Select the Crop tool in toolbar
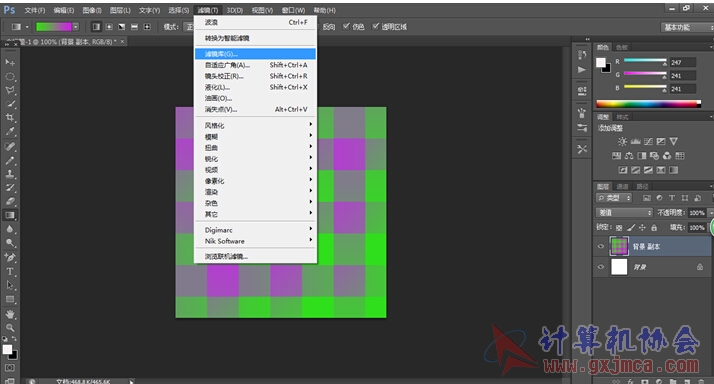Image resolution: width=714 pixels, height=384 pixels. (x=10, y=118)
